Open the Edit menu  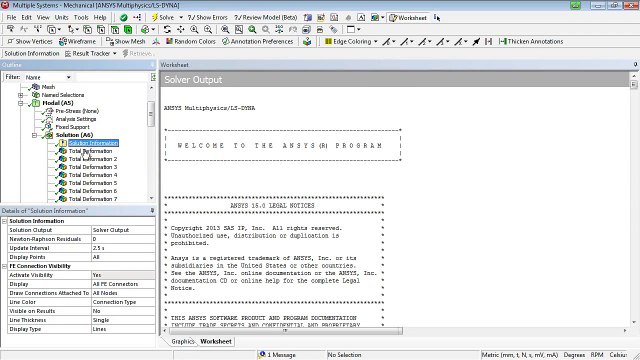click(x=27, y=18)
